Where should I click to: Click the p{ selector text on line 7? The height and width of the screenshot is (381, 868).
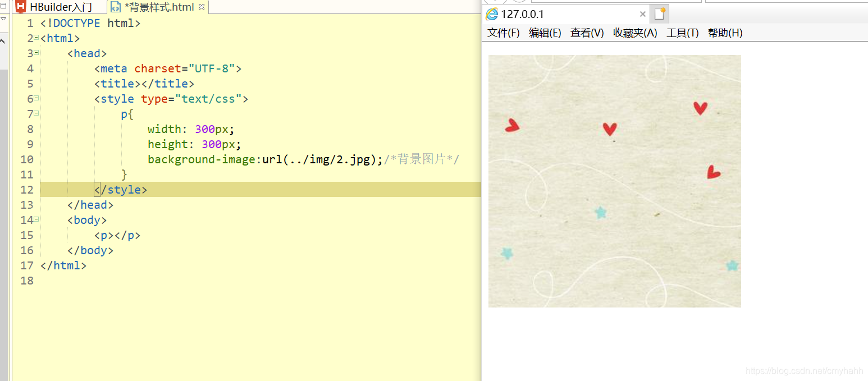click(x=127, y=114)
